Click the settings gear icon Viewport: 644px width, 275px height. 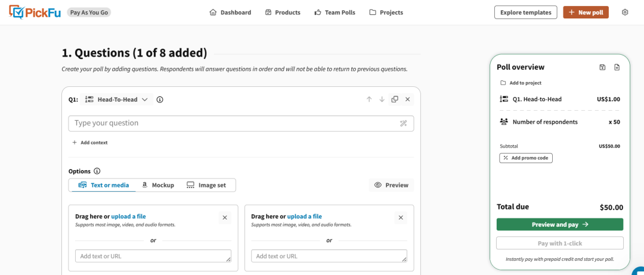pos(625,12)
